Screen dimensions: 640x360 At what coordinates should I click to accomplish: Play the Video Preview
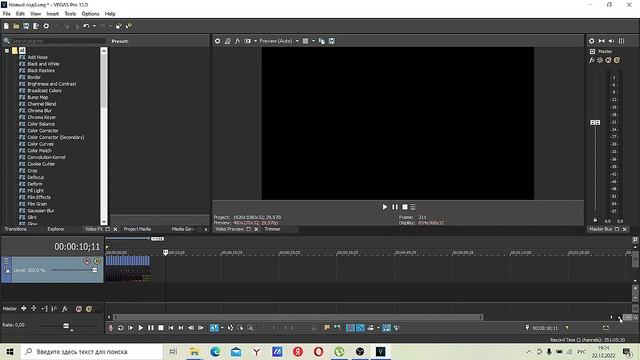click(x=385, y=207)
